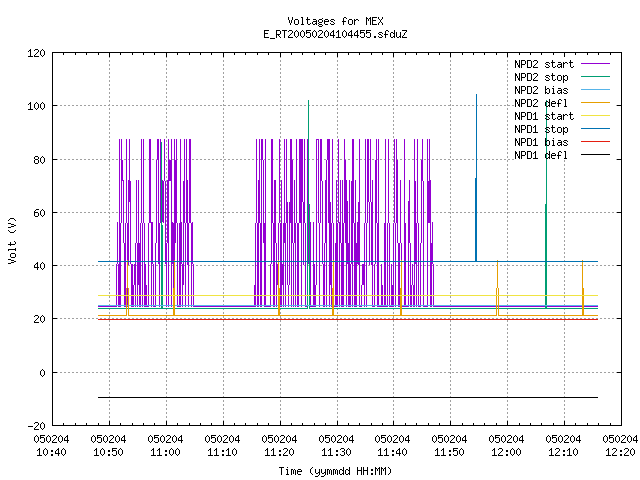
Task: Click the x-axis tick label 11:30
Action: [x=336, y=452]
